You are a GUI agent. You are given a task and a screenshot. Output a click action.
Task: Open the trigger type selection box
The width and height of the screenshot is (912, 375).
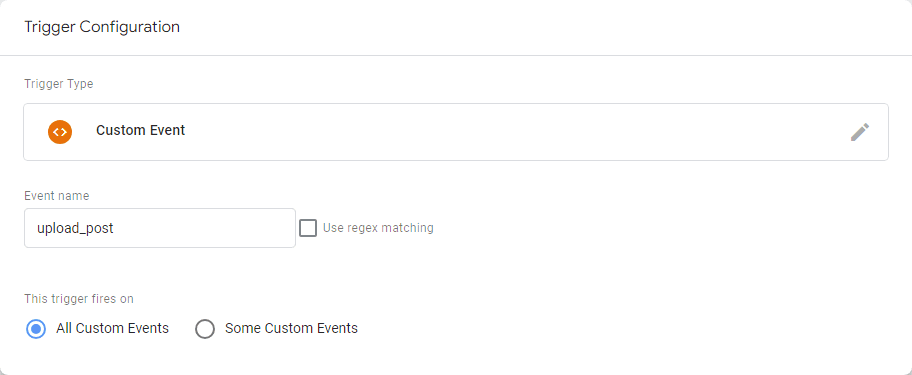pos(456,132)
